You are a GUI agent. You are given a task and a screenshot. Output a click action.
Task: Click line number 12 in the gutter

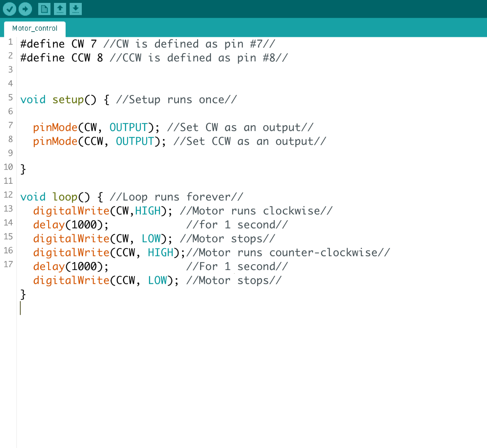8,195
